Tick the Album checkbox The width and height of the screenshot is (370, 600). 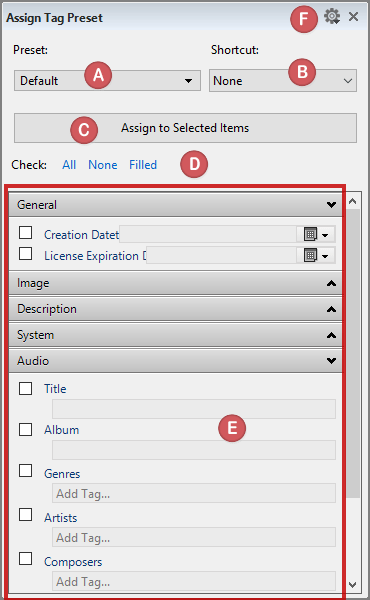[26, 429]
